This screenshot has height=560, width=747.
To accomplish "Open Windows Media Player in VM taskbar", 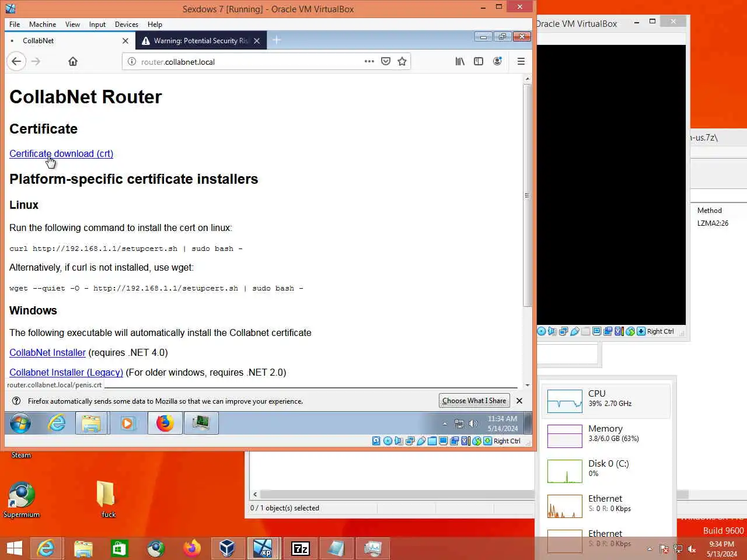I will point(127,423).
